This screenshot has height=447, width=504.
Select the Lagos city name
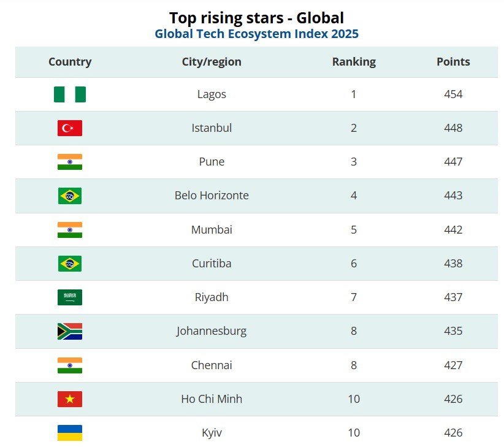212,94
